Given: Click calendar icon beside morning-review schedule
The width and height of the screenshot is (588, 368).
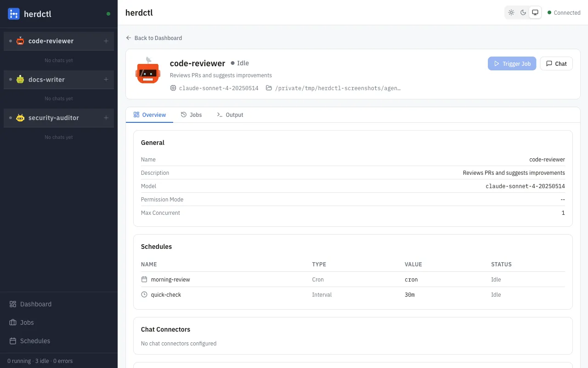Looking at the screenshot, I should (144, 279).
